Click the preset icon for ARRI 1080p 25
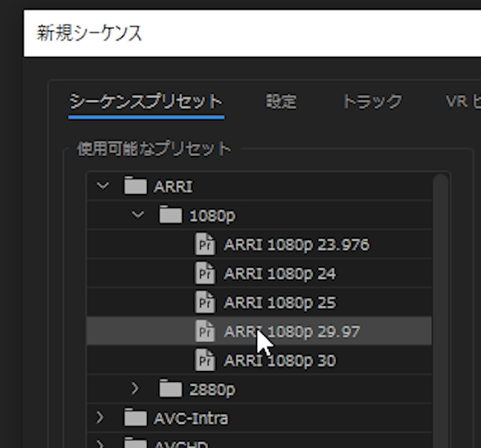The image size is (481, 448). click(x=205, y=302)
